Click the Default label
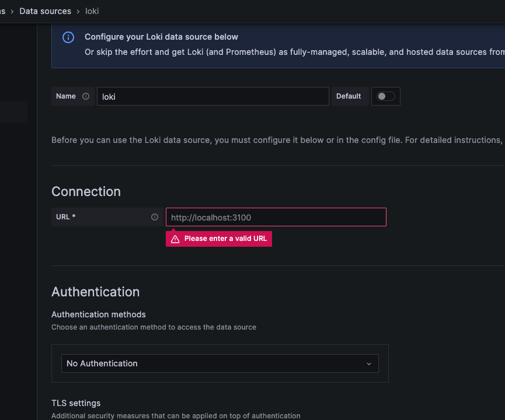The width and height of the screenshot is (505, 420). pos(349,96)
